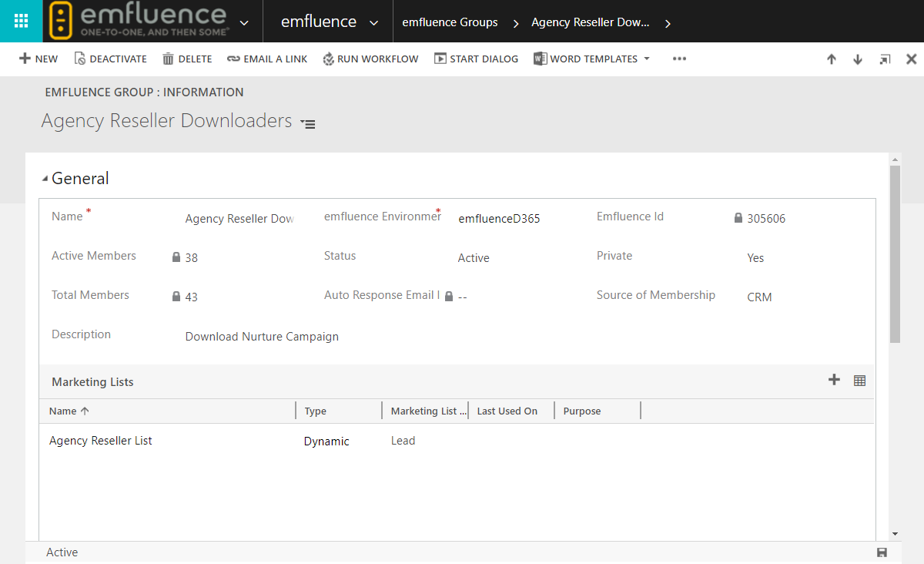
Task: Open record title menu next to Agency Reseller Downloaders
Action: coord(308,123)
